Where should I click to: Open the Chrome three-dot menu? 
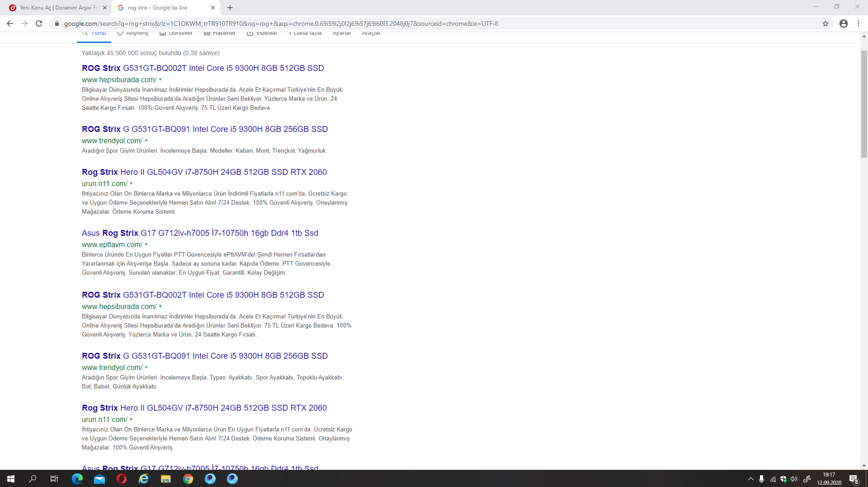[858, 23]
